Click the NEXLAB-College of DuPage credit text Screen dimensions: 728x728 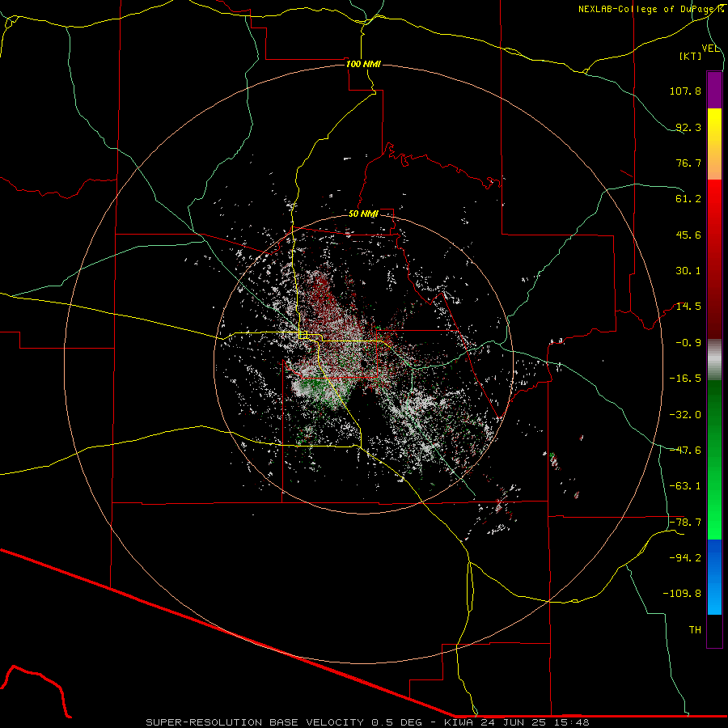click(x=650, y=9)
